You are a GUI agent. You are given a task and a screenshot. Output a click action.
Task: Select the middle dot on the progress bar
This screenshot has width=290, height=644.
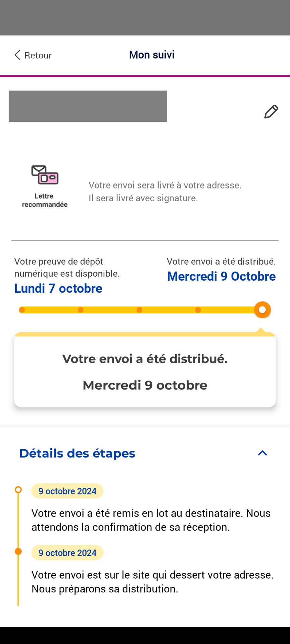[139, 310]
